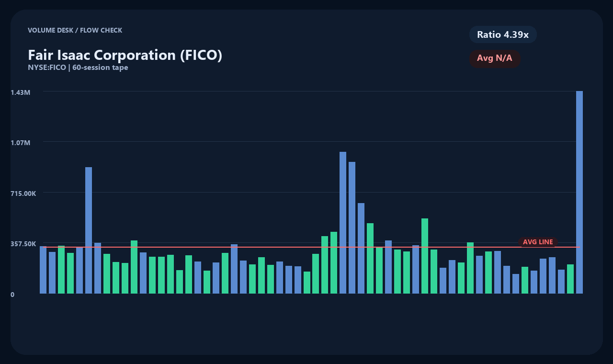The height and width of the screenshot is (364, 613).
Task: Click the Ratio 4.39x badge
Action: tap(503, 34)
